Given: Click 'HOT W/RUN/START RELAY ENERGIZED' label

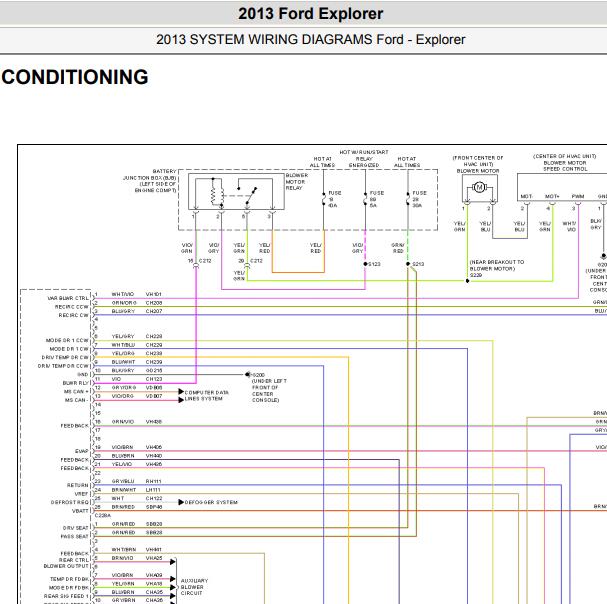Looking at the screenshot, I should [x=364, y=158].
